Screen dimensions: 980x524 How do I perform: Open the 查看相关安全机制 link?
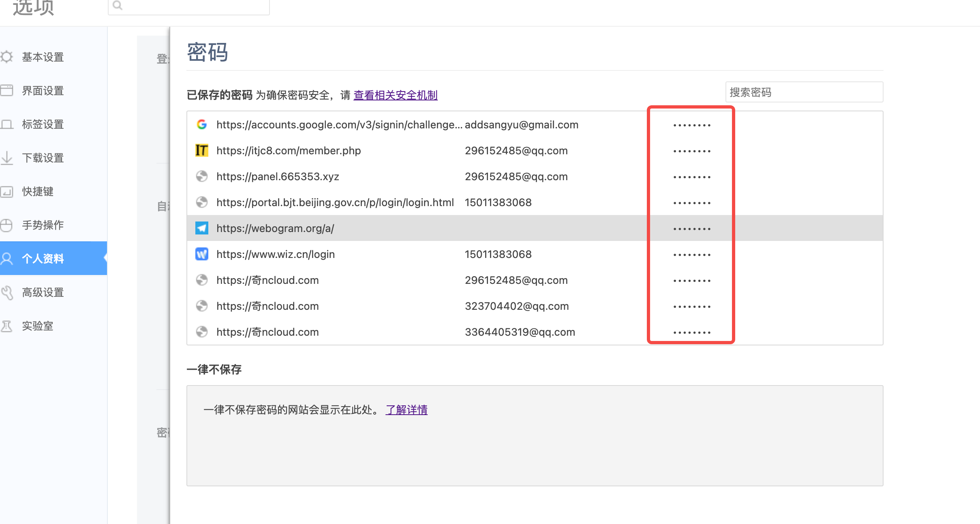coord(396,95)
